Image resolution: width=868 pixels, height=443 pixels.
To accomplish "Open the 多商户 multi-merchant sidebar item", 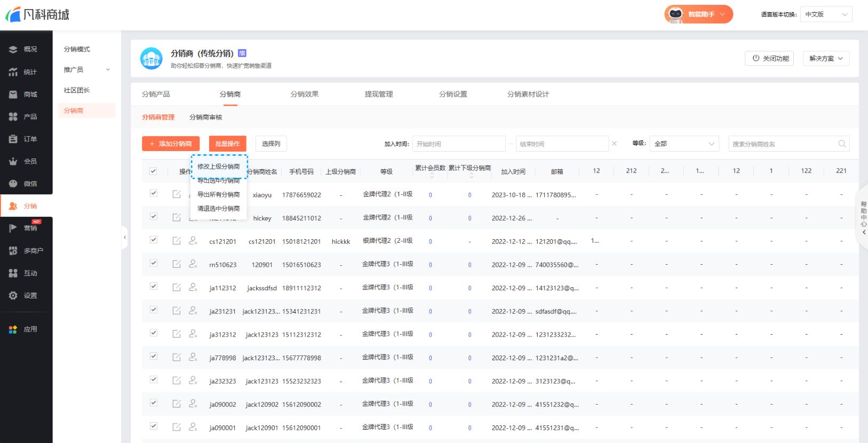I will (x=26, y=250).
